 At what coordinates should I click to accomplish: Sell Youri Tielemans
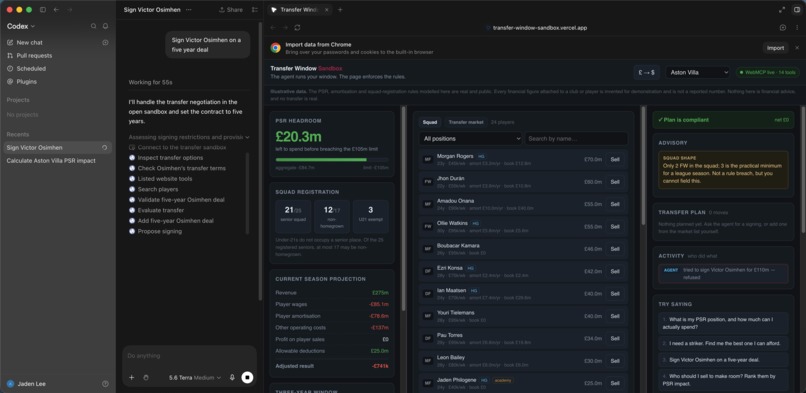(615, 316)
